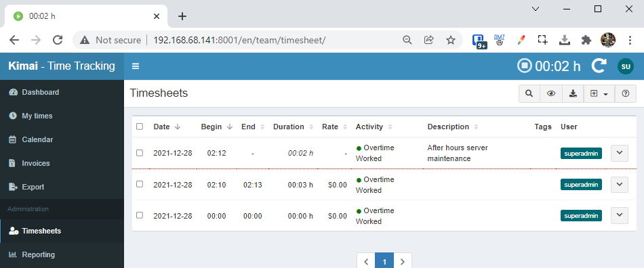Viewport: 644px width, 268px height.
Task: Open Export in the sidebar
Action: click(x=62, y=187)
